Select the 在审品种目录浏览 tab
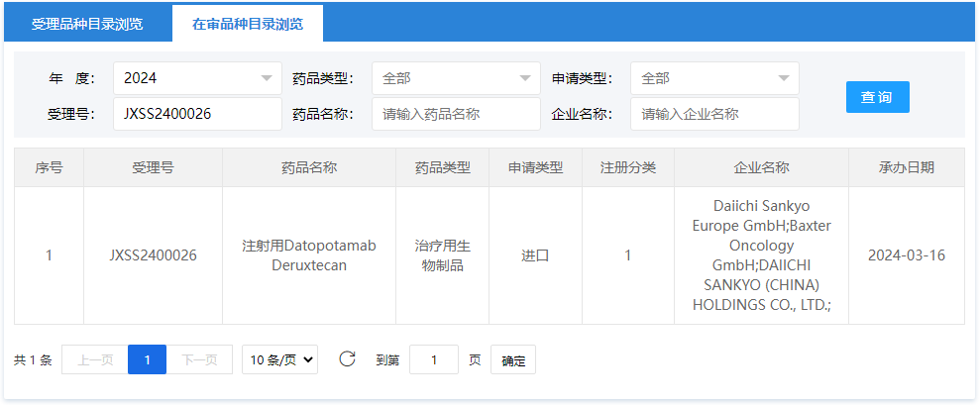Image resolution: width=980 pixels, height=405 pixels. (x=247, y=24)
